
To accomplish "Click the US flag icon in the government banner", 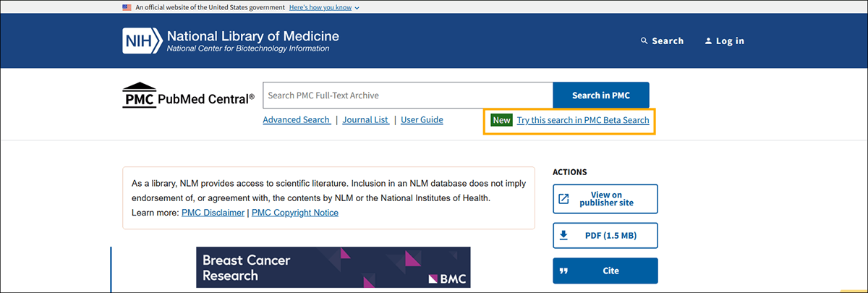I will coord(127,7).
